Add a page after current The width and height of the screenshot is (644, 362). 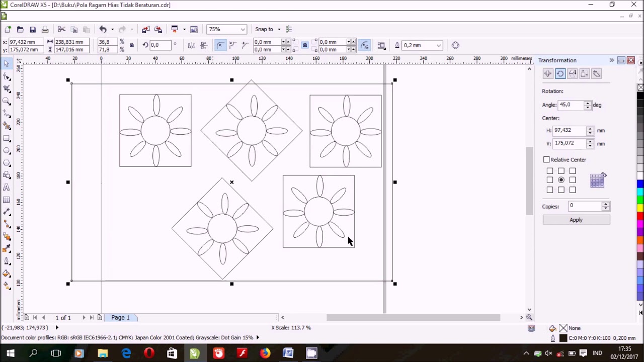[x=100, y=317]
